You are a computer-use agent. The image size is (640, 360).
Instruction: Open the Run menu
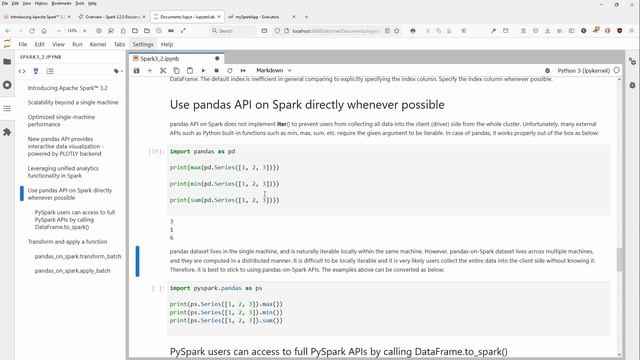click(77, 44)
